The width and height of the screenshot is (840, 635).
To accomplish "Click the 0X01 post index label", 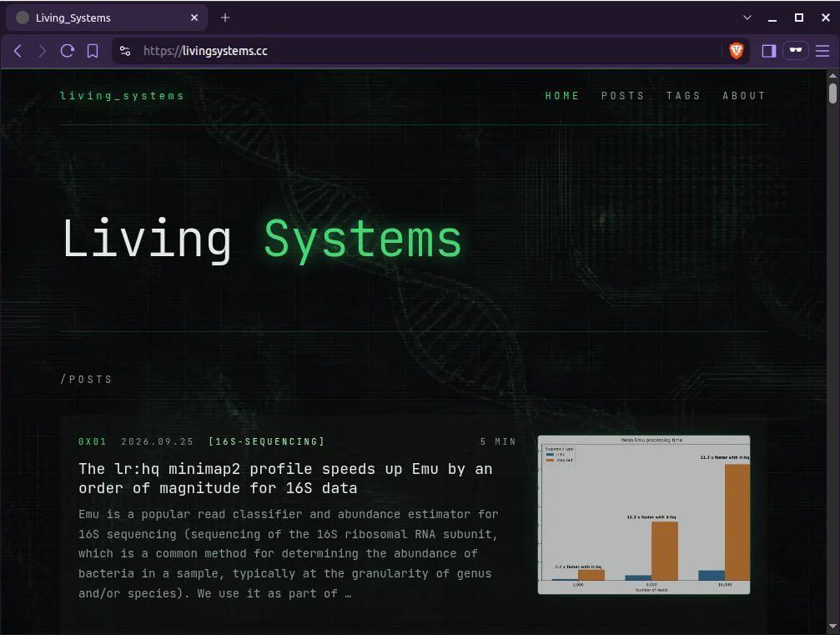I will pos(92,441).
